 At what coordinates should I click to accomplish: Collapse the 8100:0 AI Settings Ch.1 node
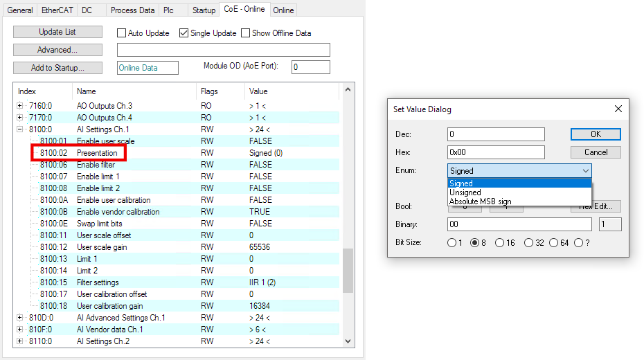click(x=19, y=129)
